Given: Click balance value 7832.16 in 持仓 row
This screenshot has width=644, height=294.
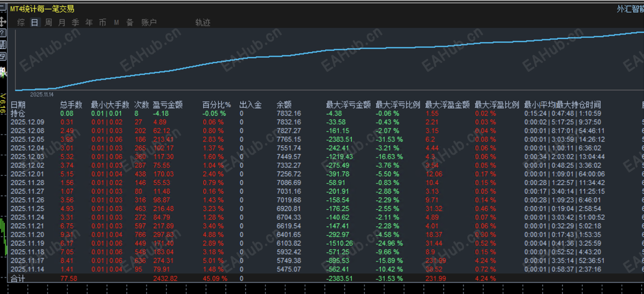Looking at the screenshot, I should [x=289, y=114].
